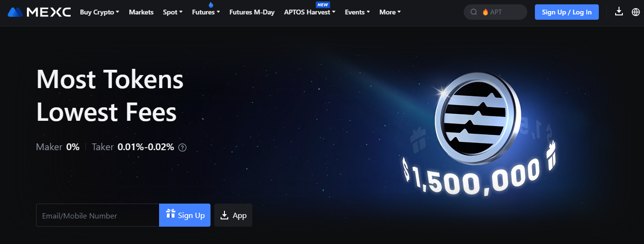Click the Most Tokens Lowest Fees headline
644x244 pixels.
click(110, 96)
